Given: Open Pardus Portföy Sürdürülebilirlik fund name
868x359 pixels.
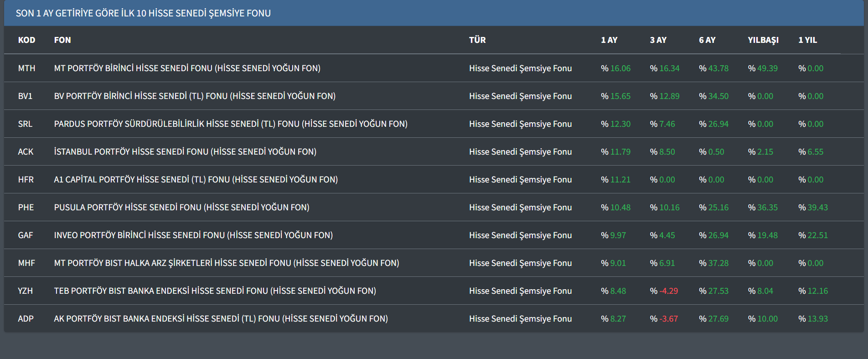Looking at the screenshot, I should coord(230,124).
